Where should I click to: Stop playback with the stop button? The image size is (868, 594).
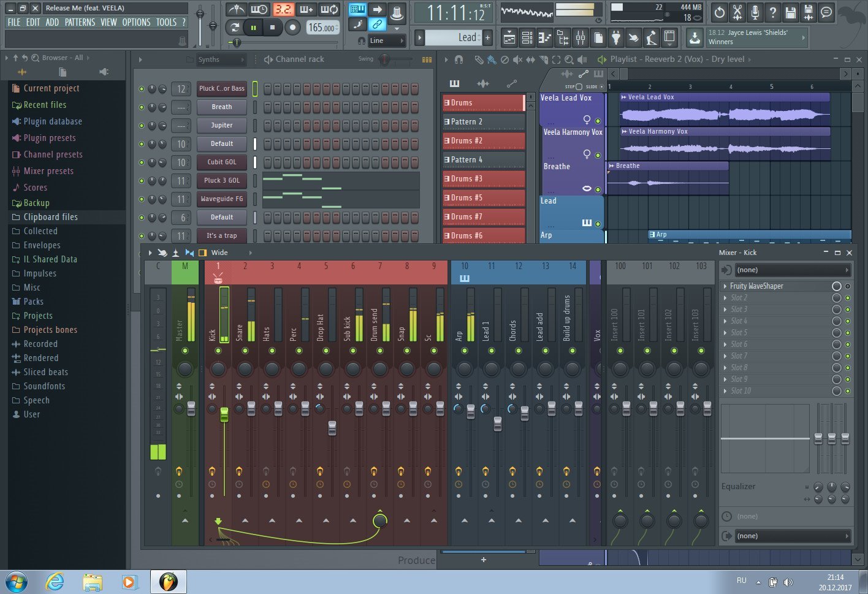(x=273, y=28)
